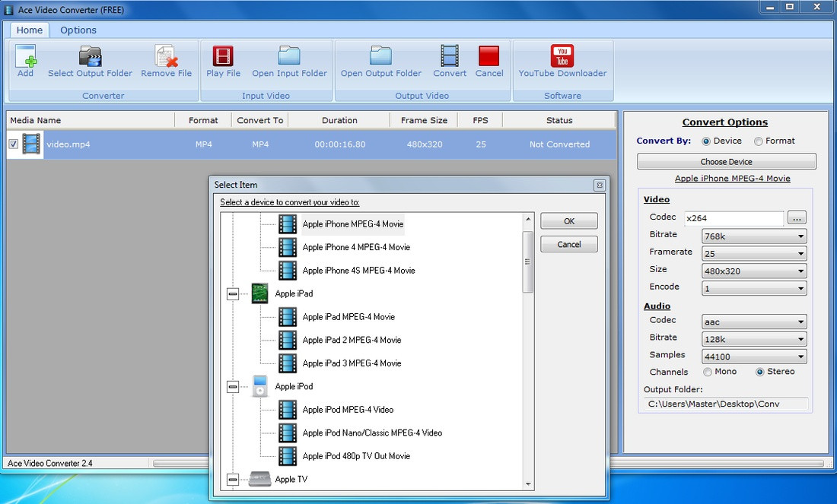Confirm selection with OK button
The height and width of the screenshot is (504, 837).
(569, 220)
